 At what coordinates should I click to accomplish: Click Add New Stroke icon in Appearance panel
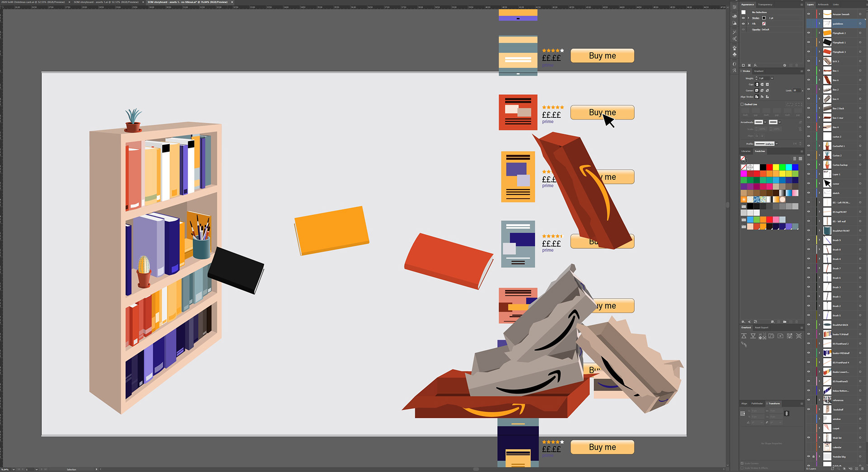click(743, 65)
